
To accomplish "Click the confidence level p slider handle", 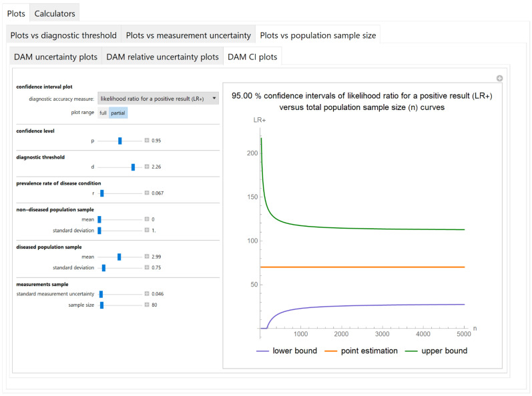I will click(x=120, y=141).
